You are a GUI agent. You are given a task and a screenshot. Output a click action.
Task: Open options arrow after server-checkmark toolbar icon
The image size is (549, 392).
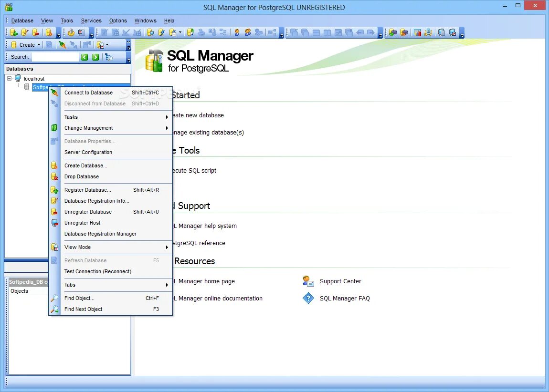[x=462, y=33]
